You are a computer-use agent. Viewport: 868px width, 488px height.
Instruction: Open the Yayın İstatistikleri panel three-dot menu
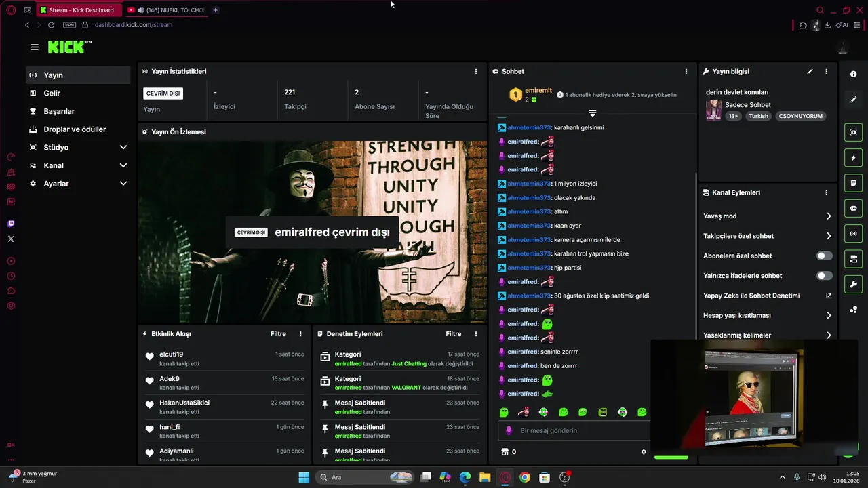pos(476,71)
